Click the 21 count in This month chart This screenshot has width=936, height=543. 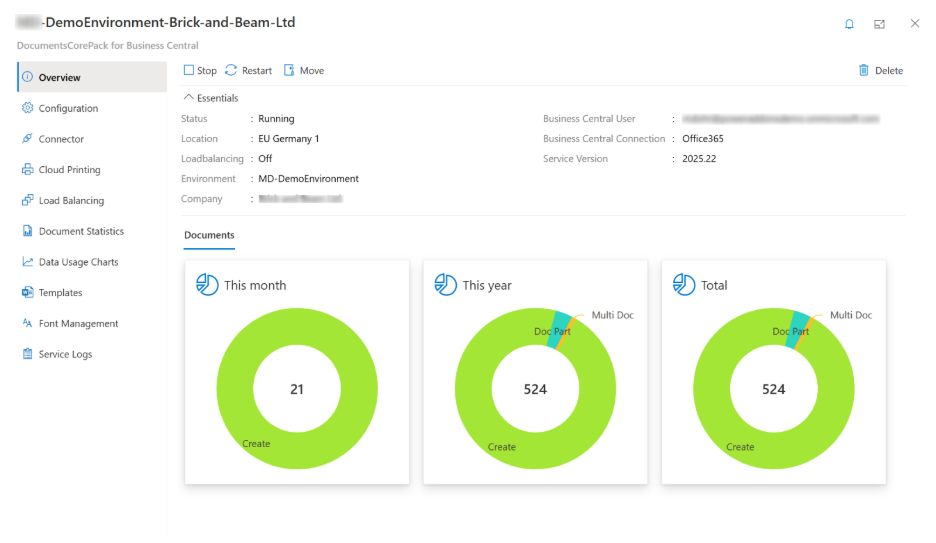(297, 389)
